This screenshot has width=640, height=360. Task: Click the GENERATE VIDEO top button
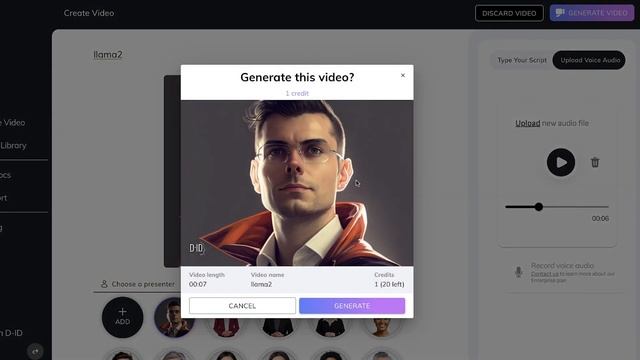pyautogui.click(x=592, y=13)
